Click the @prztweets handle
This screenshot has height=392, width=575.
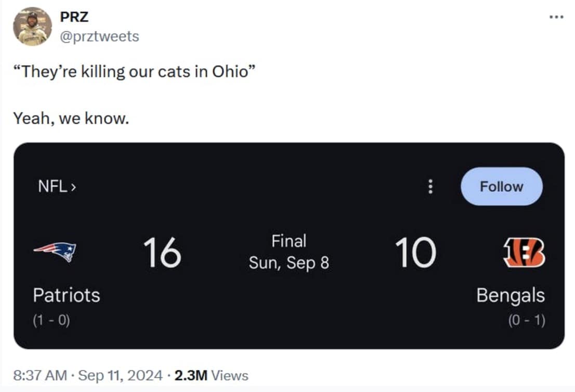point(100,36)
